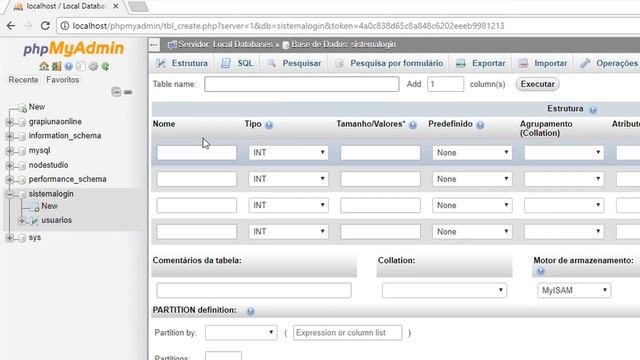This screenshot has width=640, height=360.
Task: Open the Importar tab
Action: click(x=543, y=63)
